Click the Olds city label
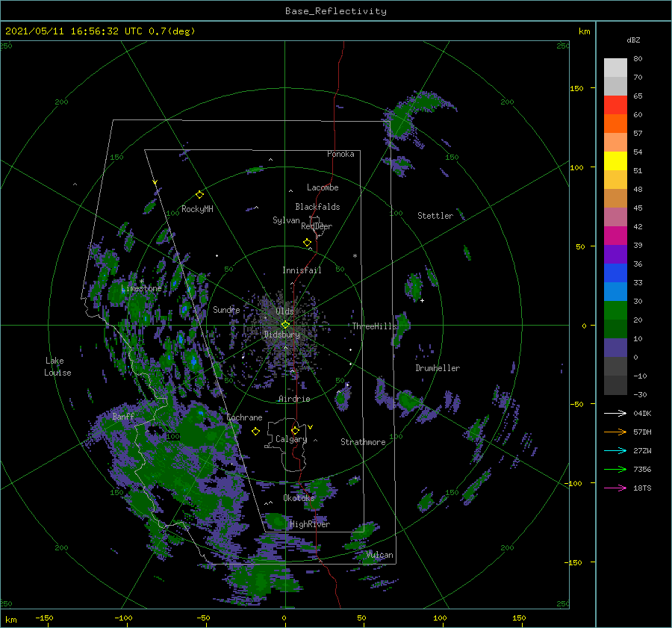Viewport: 672px width, 628px height. [284, 311]
